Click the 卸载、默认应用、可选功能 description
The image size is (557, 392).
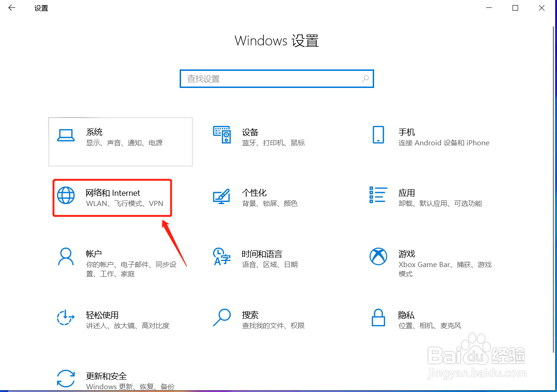pyautogui.click(x=440, y=204)
